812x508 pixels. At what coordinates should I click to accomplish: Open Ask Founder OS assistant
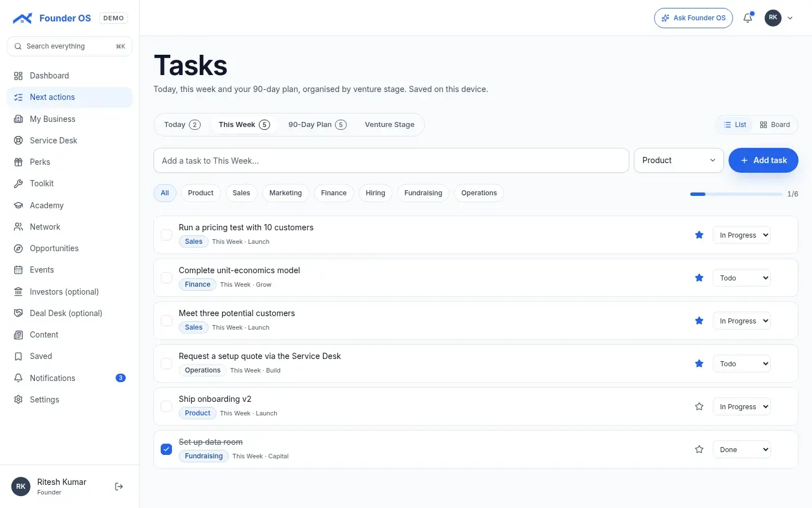[694, 18]
